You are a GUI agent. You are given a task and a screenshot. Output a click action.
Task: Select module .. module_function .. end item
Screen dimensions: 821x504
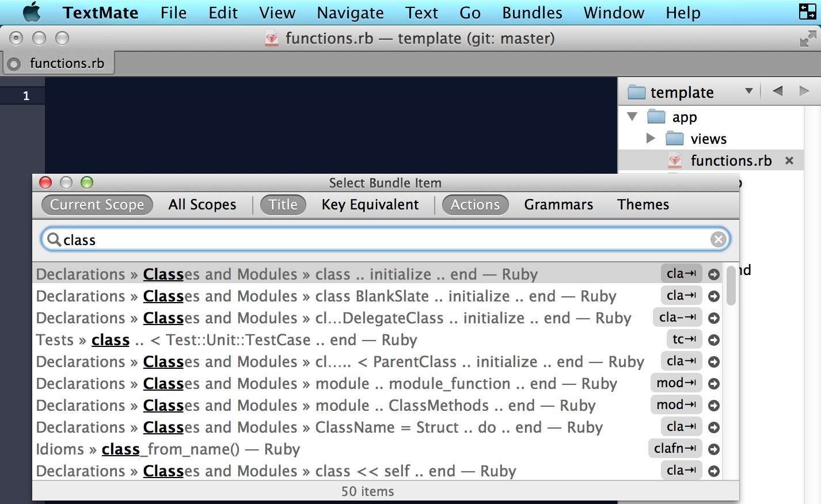tap(377, 384)
